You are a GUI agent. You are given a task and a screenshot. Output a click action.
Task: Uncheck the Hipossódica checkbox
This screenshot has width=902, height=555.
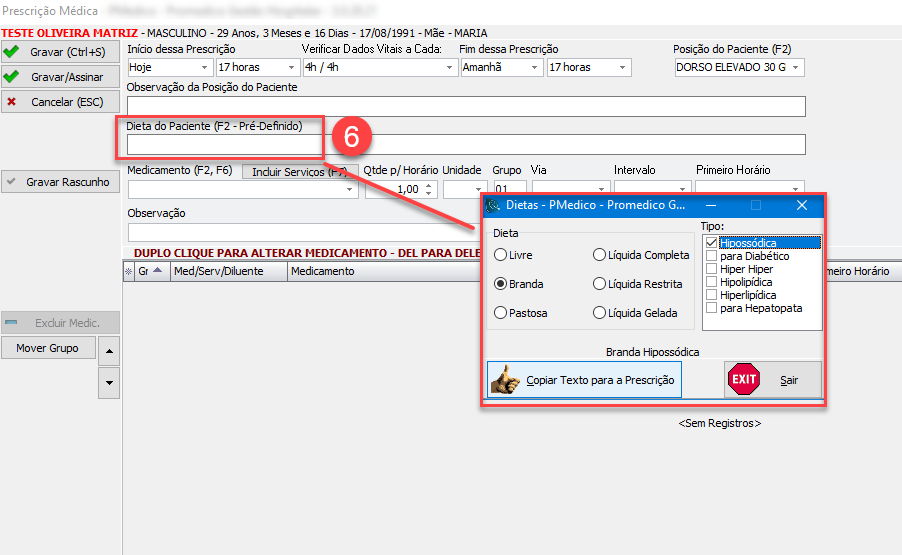(x=712, y=243)
